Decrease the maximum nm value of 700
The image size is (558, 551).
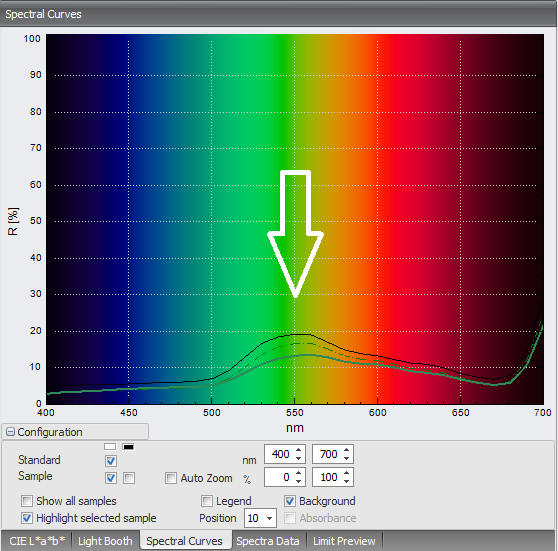[x=346, y=458]
